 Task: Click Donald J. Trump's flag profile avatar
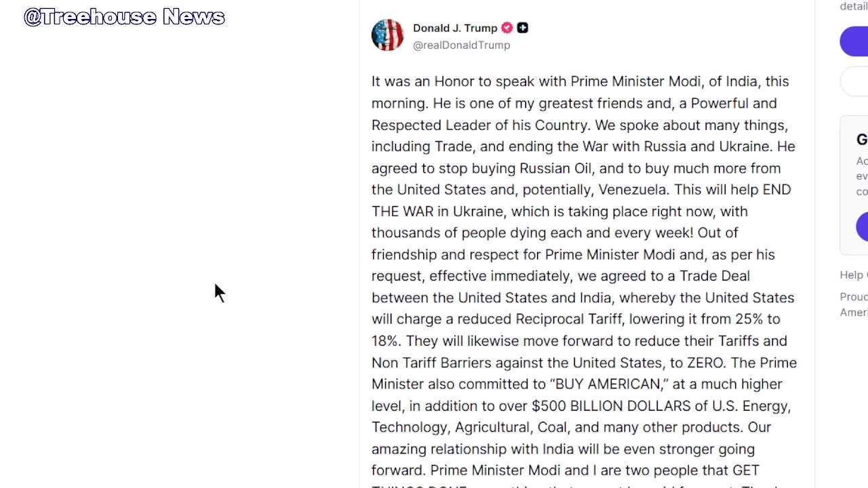point(387,35)
